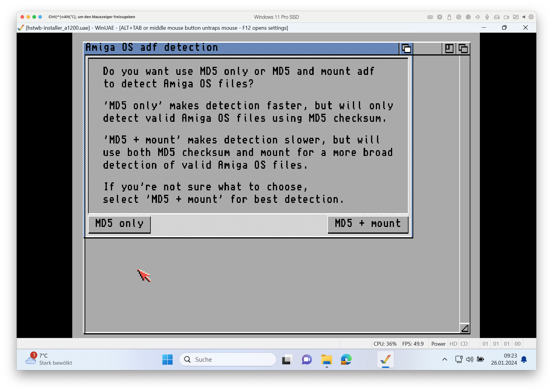
Task: Collapse the Parallels toolbar icons with arrow
Action: coord(524,17)
